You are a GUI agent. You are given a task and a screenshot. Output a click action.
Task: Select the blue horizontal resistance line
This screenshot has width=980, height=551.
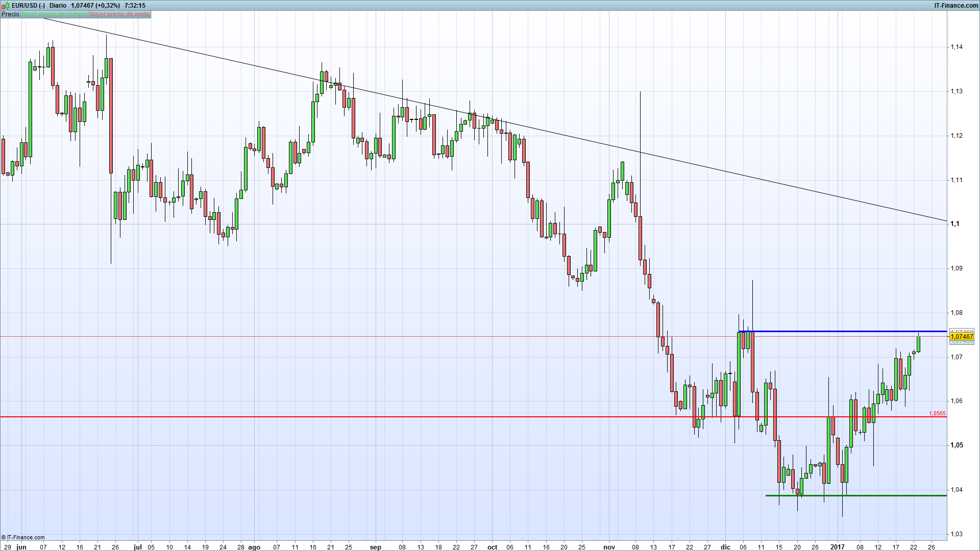coord(842,332)
